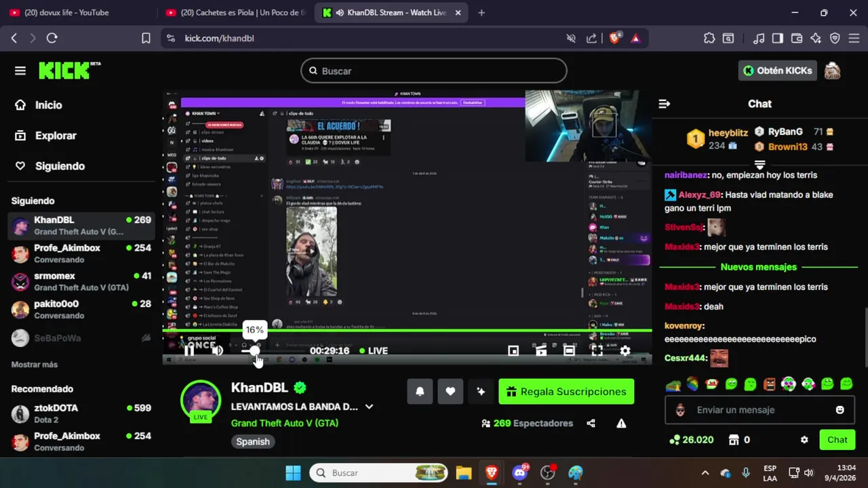Open the Grand Theft Auto V category link
The height and width of the screenshot is (488, 868).
(x=285, y=423)
